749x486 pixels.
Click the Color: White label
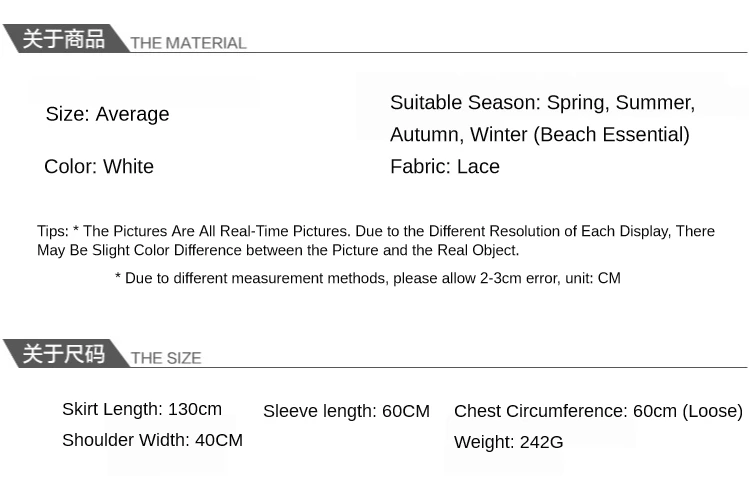tap(99, 166)
